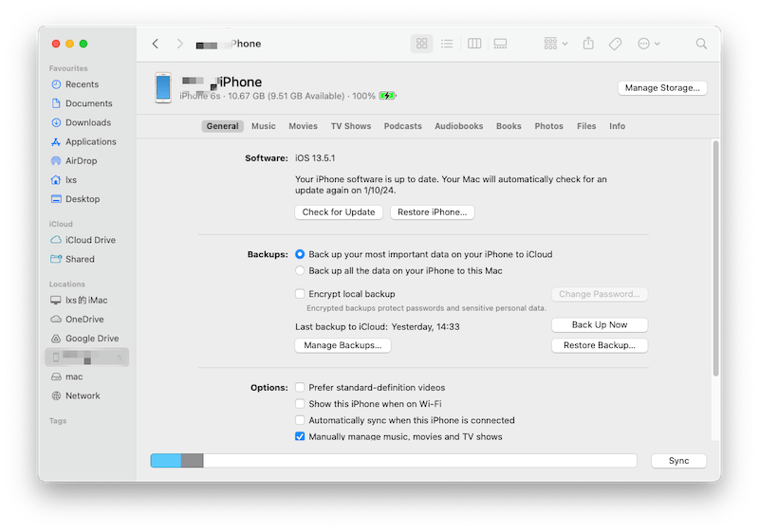The height and width of the screenshot is (532, 759).
Task: Open AirDrop in the sidebar
Action: [x=81, y=160]
